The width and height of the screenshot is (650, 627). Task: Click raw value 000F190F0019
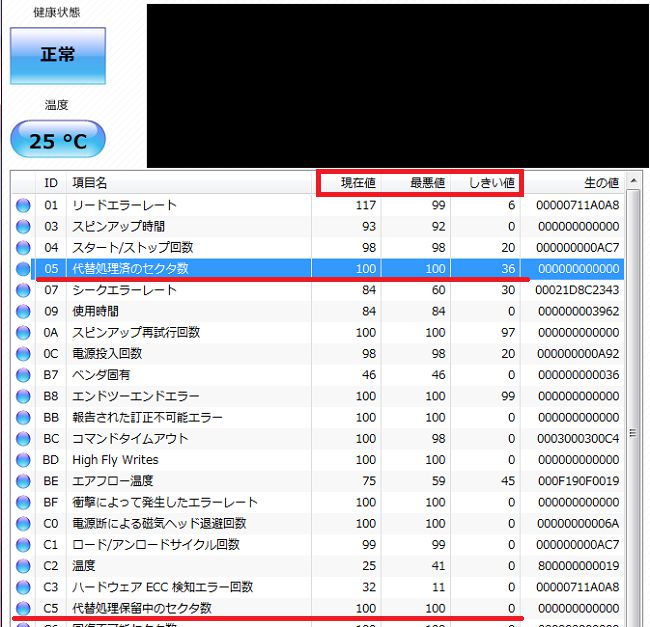point(579,481)
